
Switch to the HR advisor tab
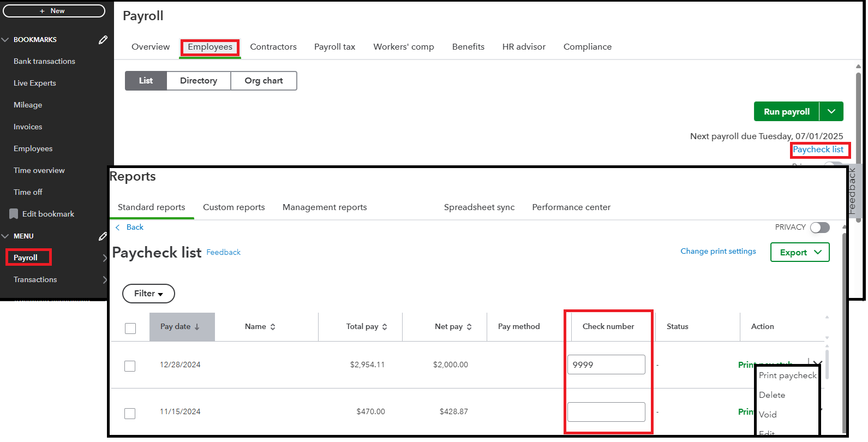tap(524, 47)
